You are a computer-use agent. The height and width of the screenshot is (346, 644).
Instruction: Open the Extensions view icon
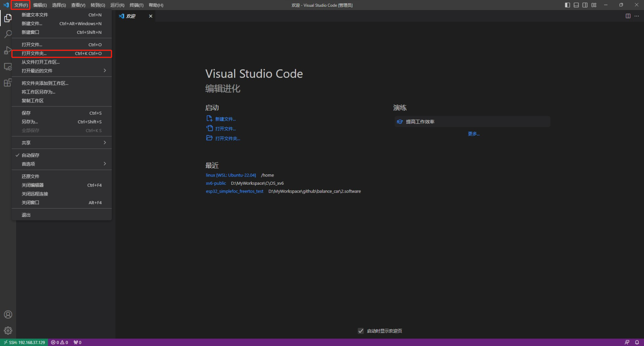tap(8, 83)
